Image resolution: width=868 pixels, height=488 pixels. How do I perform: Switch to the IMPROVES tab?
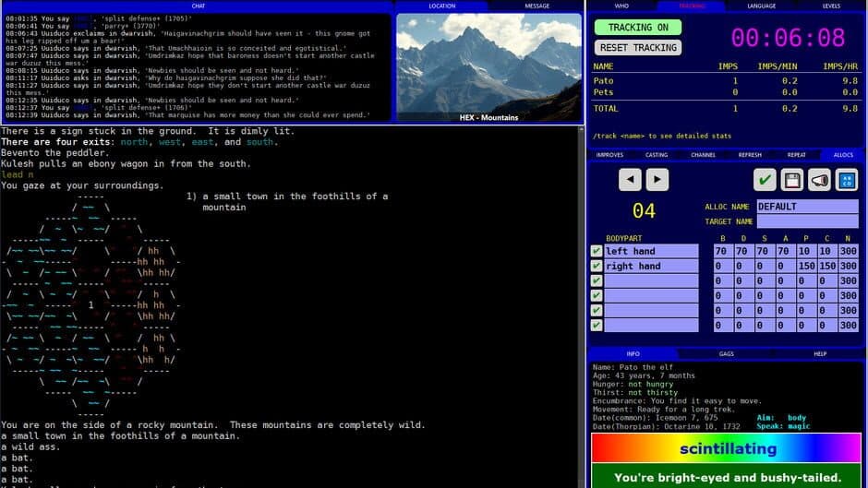click(x=609, y=155)
